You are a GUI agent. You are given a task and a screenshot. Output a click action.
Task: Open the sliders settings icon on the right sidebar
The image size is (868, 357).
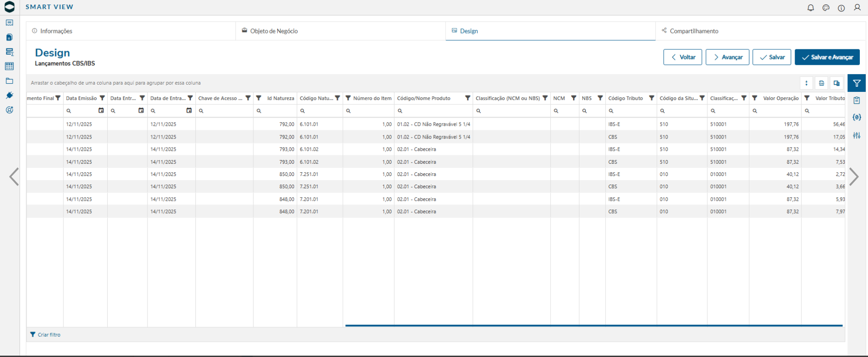pos(857,135)
